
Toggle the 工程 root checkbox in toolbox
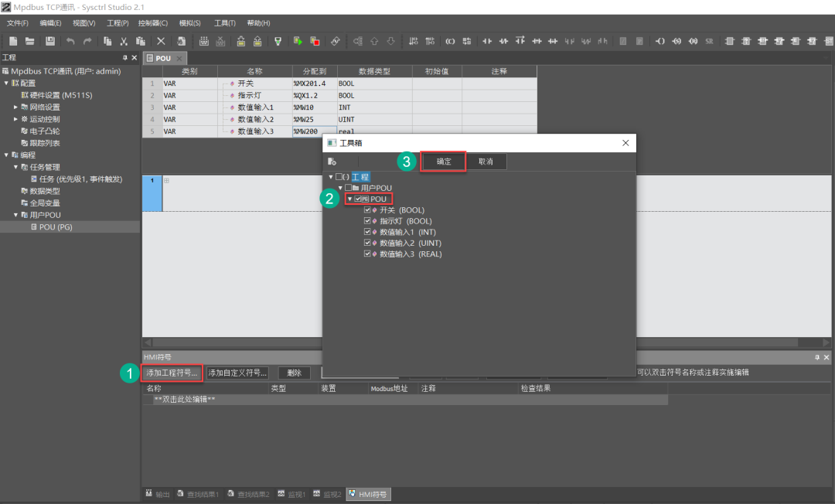click(x=339, y=177)
